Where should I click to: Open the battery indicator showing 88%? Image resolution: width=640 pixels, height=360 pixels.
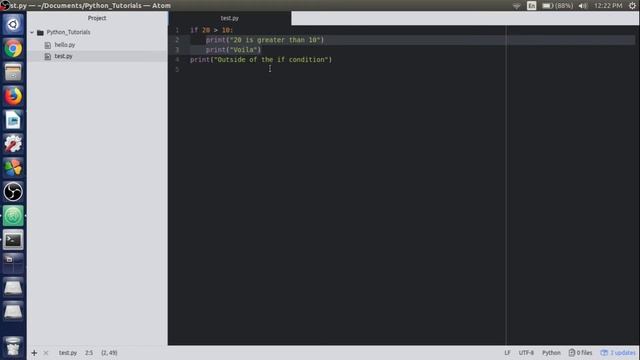558,6
